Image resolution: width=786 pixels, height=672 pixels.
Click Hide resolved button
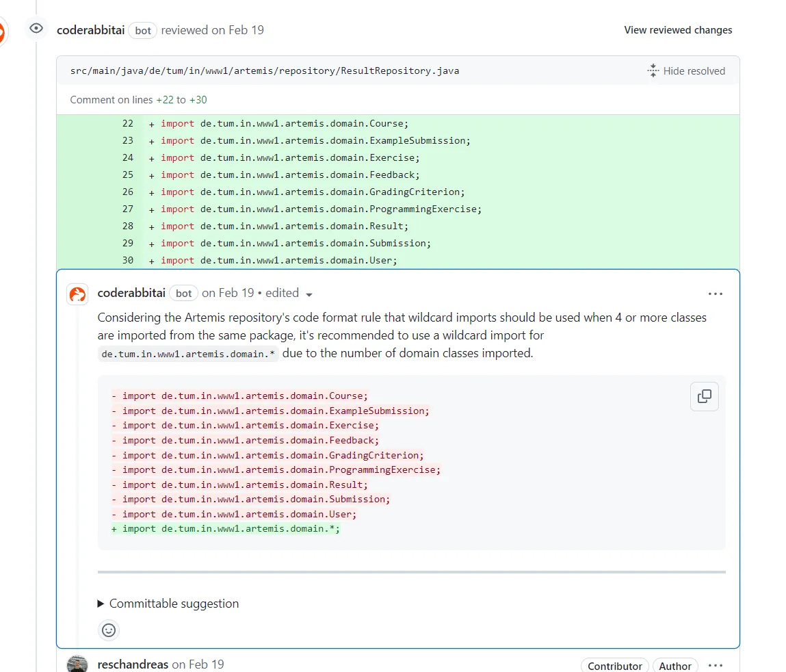[685, 70]
